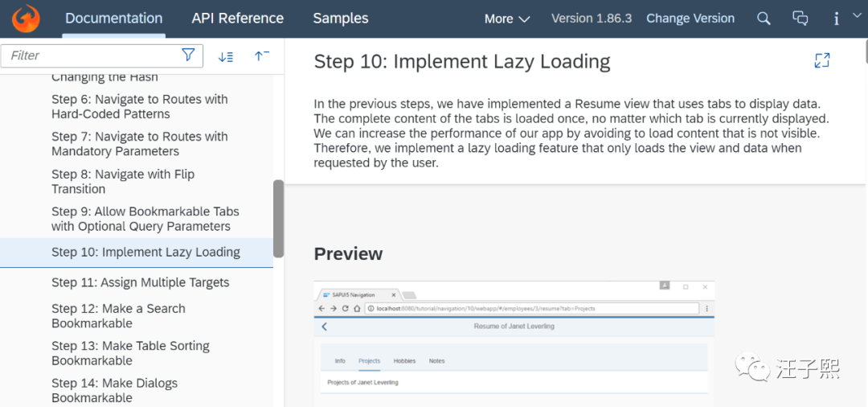Open Step 11: Assign Multiple Targets

coord(141,282)
